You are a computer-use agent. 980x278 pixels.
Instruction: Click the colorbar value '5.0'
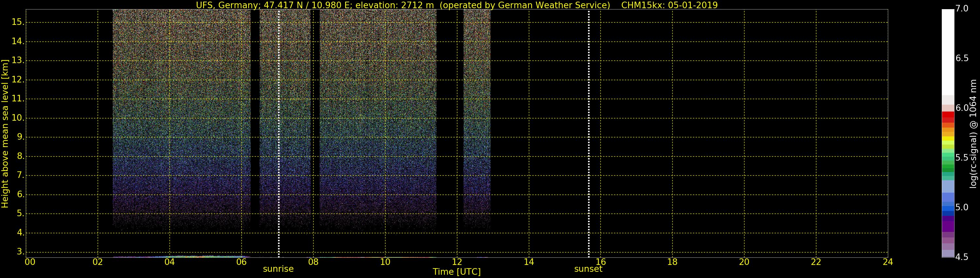[x=962, y=207]
